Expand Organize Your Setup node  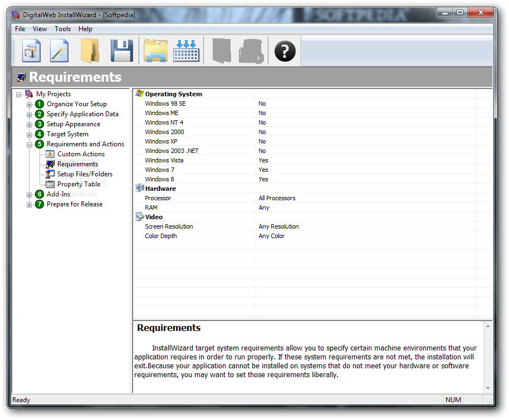pos(29,105)
